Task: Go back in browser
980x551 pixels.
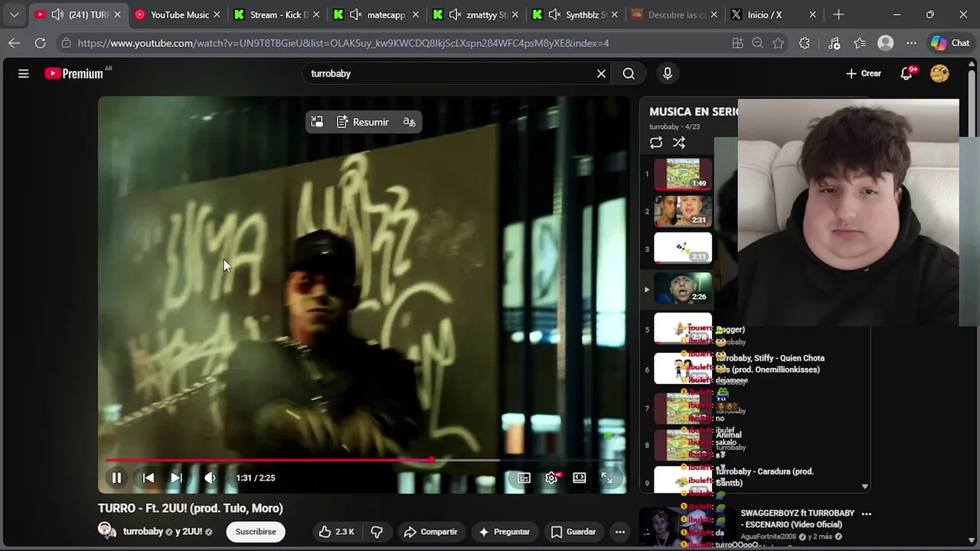Action: pos(15,44)
